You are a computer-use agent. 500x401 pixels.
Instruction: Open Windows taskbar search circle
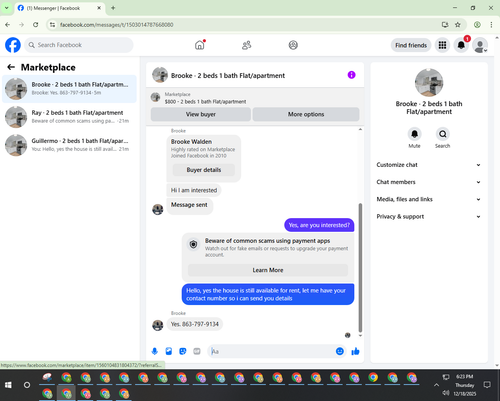tap(27, 385)
